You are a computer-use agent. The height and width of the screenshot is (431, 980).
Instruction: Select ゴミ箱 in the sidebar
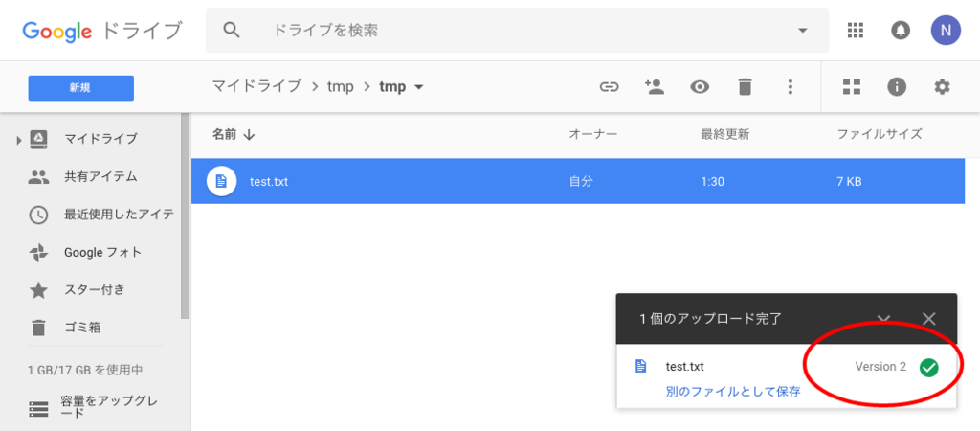82,327
